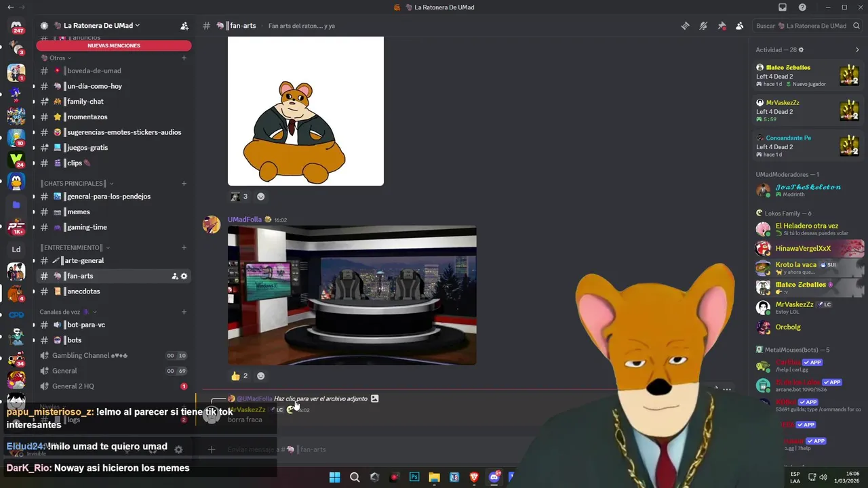
Task: Open the cartoon rat fan art image
Action: 306,111
